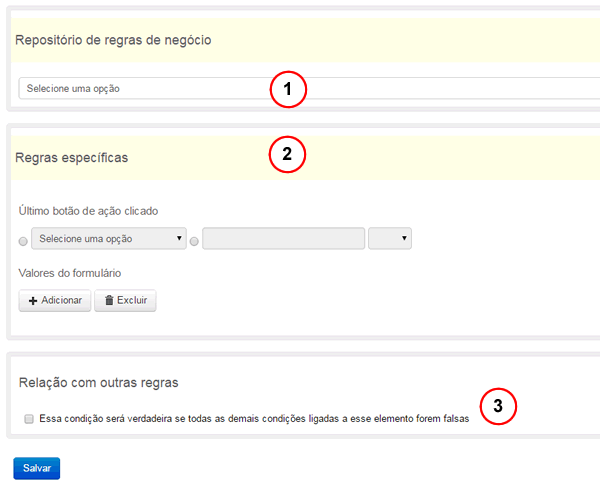The width and height of the screenshot is (600, 499).
Task: Click the trash icon on Excluir
Action: click(109, 301)
